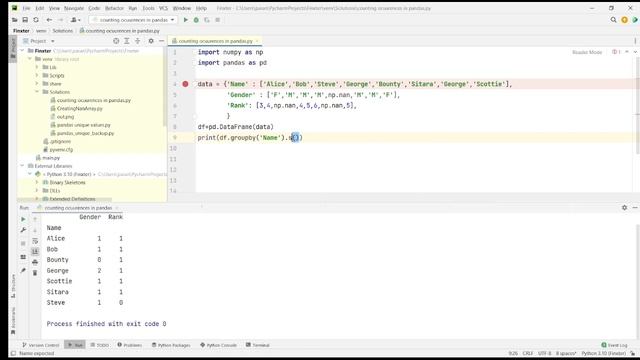Select the counting occurrences in pandas.py editor tab
The width and height of the screenshot is (640, 360).
(x=215, y=41)
